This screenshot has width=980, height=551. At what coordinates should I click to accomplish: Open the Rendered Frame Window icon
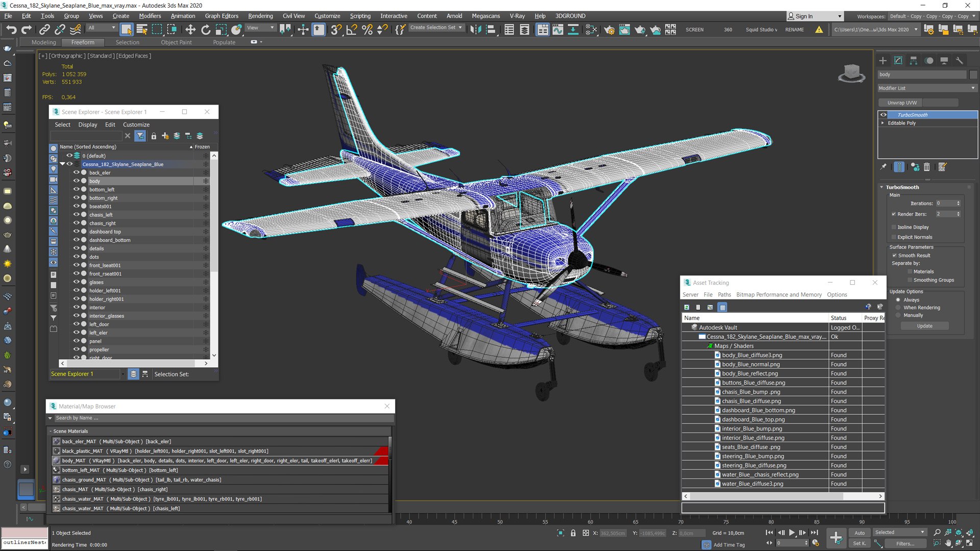point(624,30)
